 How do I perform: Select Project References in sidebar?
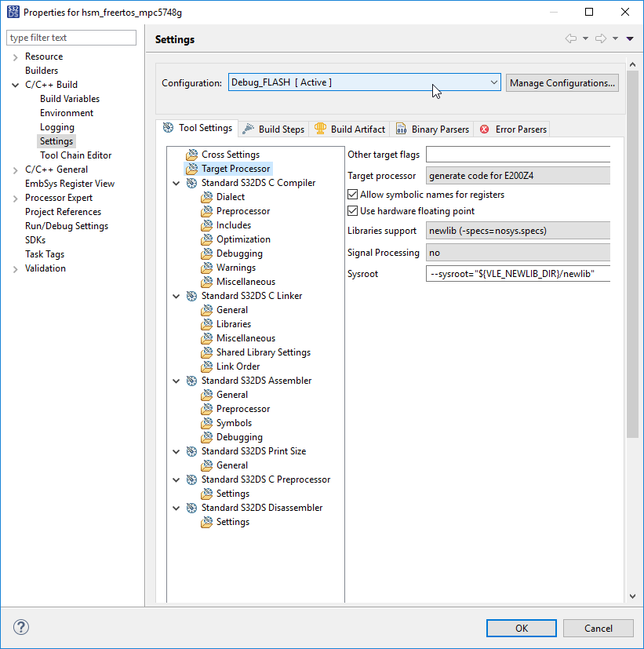[63, 212]
